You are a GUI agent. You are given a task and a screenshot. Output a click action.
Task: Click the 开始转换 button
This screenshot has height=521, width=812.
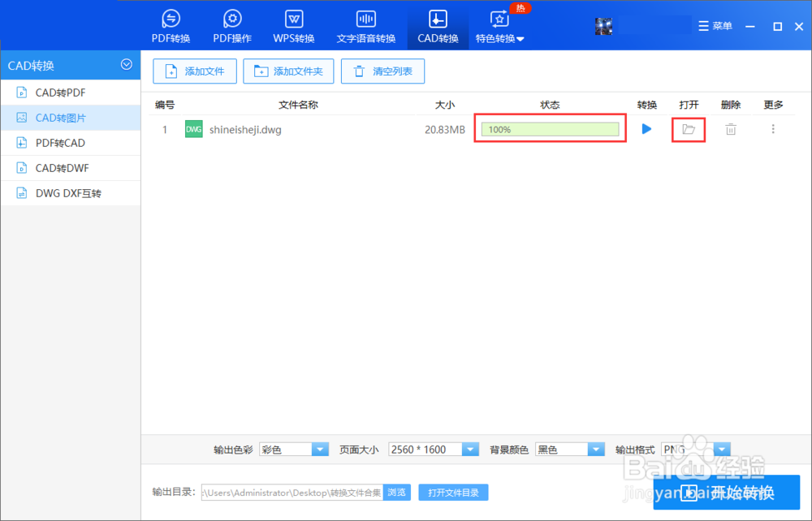pyautogui.click(x=727, y=493)
